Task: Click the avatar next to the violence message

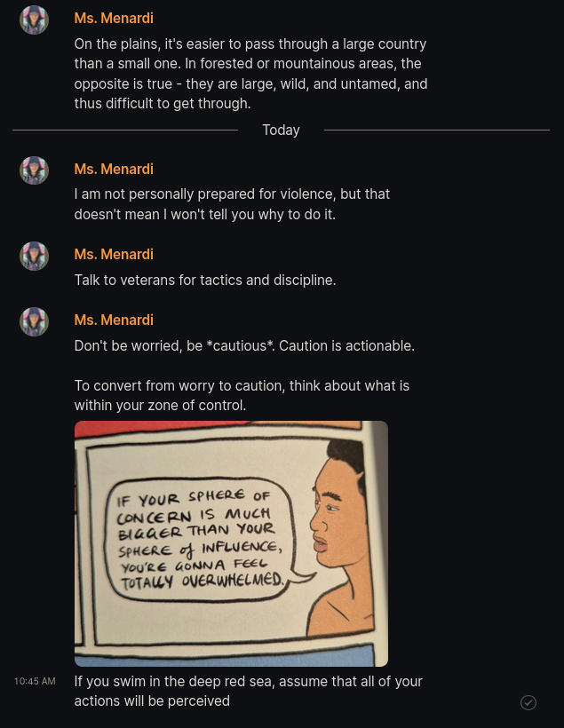Action: click(34, 170)
